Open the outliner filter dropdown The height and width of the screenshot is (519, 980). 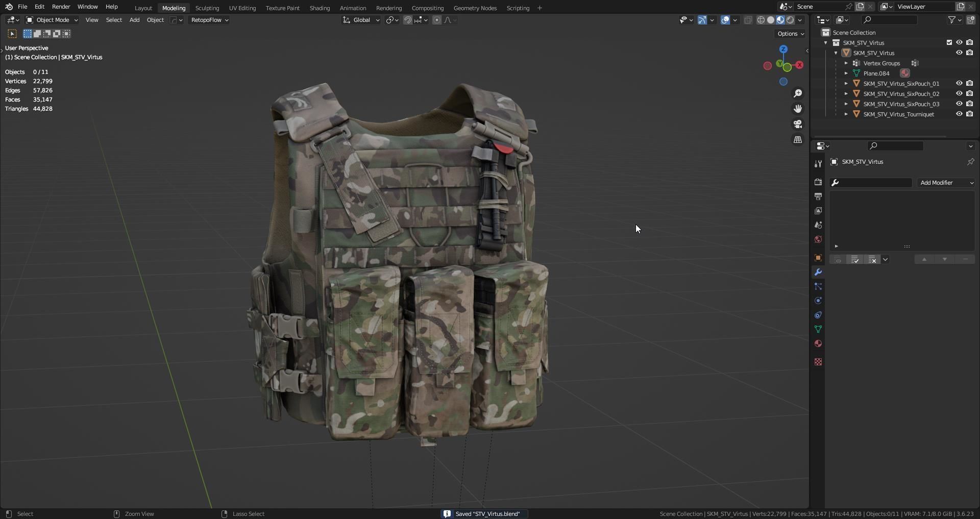954,20
